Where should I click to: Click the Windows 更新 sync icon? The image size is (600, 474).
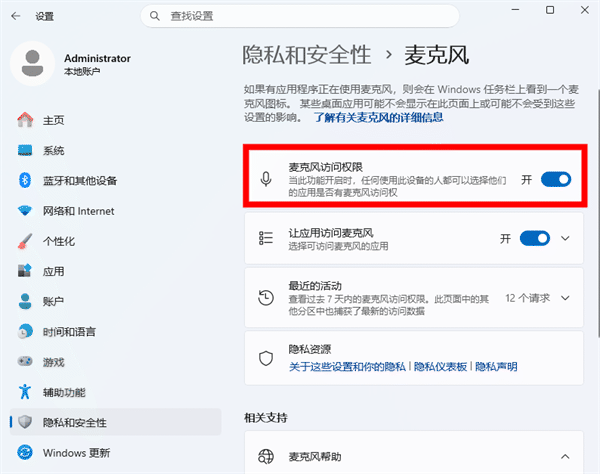click(x=25, y=453)
